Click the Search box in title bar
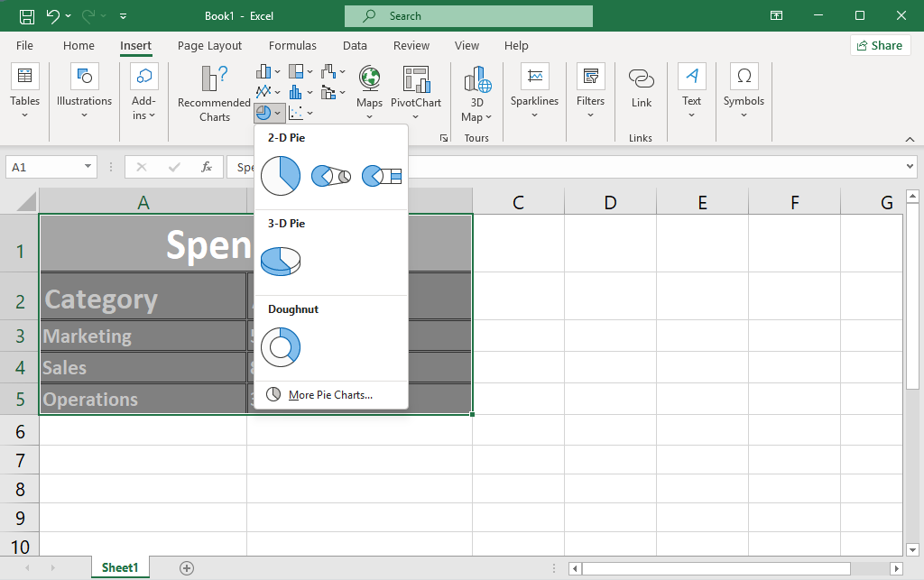This screenshot has width=924, height=580. pyautogui.click(x=468, y=16)
